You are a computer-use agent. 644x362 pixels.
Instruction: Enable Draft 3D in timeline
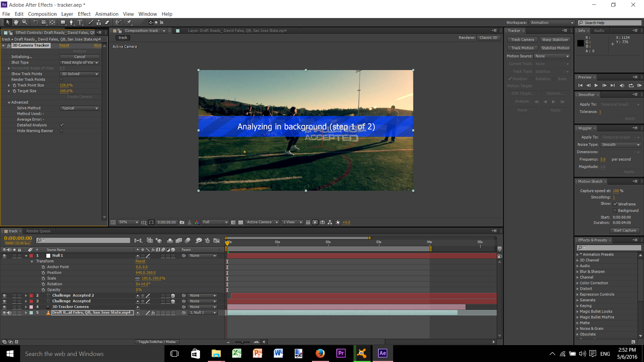pos(159,241)
